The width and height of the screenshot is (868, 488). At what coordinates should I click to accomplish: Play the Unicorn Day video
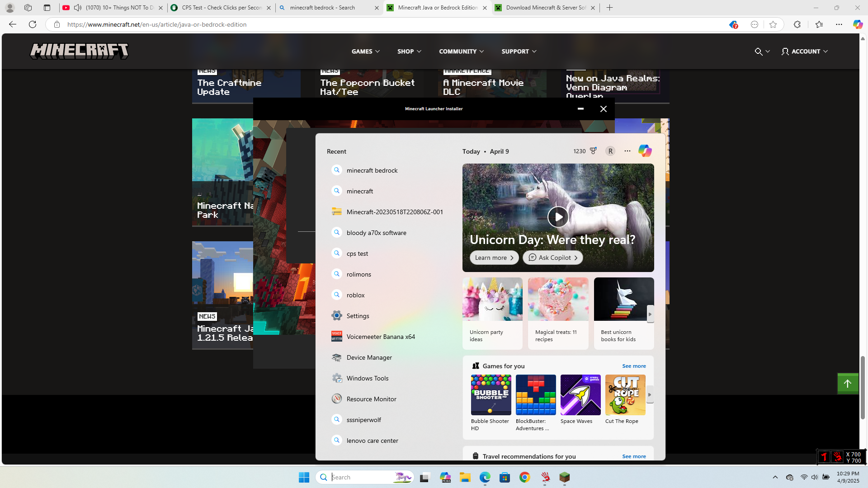click(558, 217)
